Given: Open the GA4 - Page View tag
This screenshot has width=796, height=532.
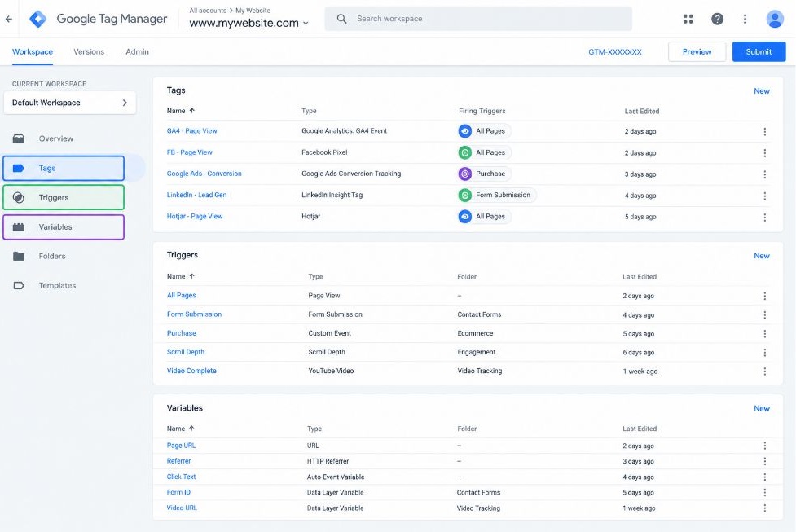Looking at the screenshot, I should (192, 131).
